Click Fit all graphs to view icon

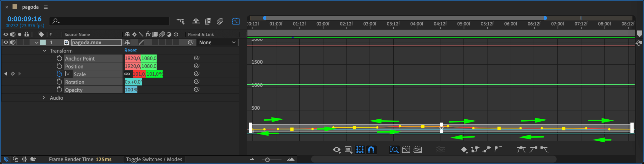tap(418, 150)
